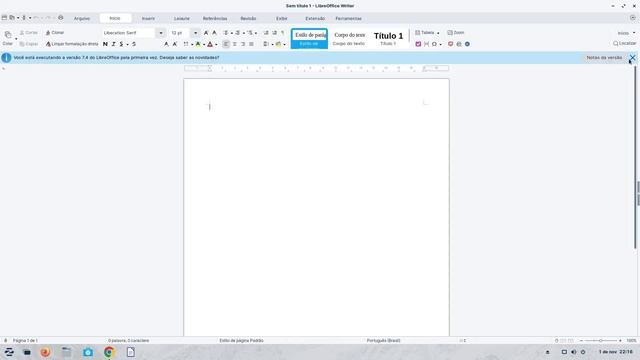Screen dimensions: 640x360
Task: Click the Localizar search button
Action: click(x=624, y=43)
